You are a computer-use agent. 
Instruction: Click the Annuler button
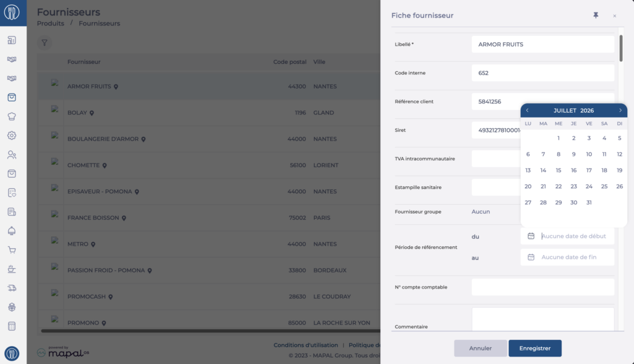coord(480,349)
